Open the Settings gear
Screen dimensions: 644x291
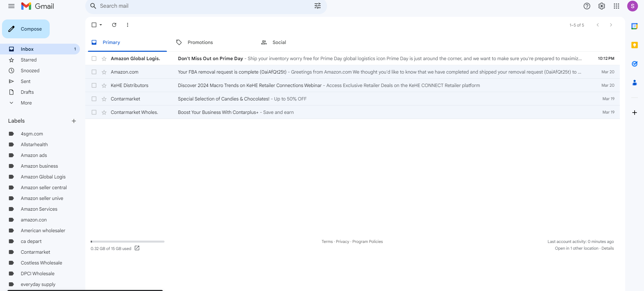tap(602, 6)
